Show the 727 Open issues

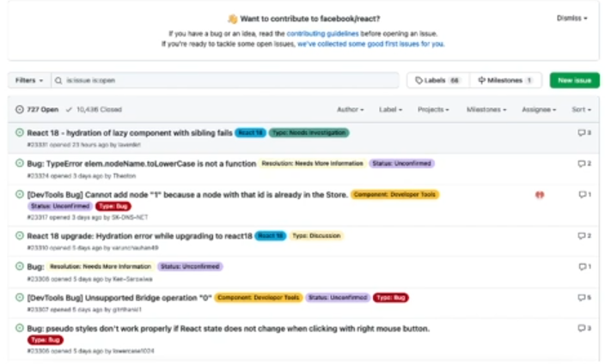[37, 110]
